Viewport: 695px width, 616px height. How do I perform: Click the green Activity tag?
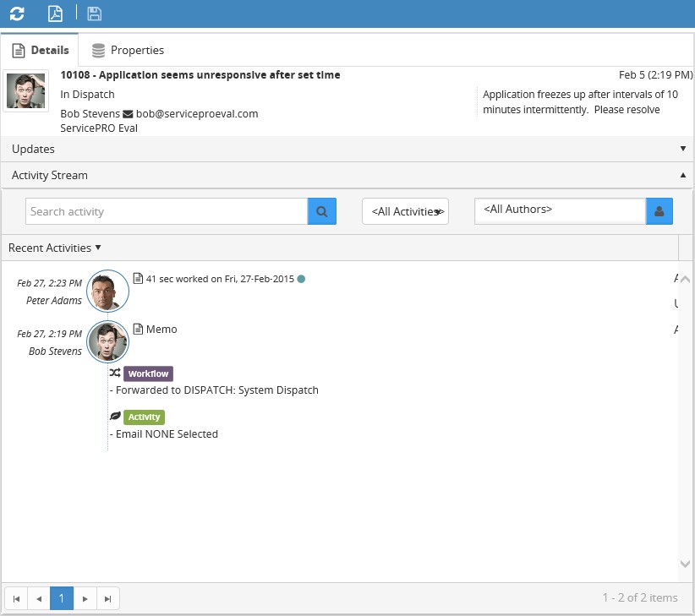click(x=144, y=417)
